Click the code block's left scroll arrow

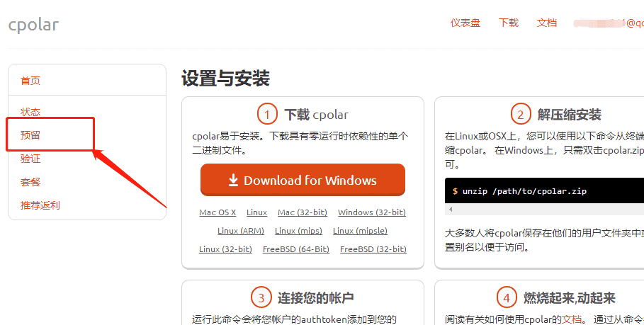coord(451,210)
